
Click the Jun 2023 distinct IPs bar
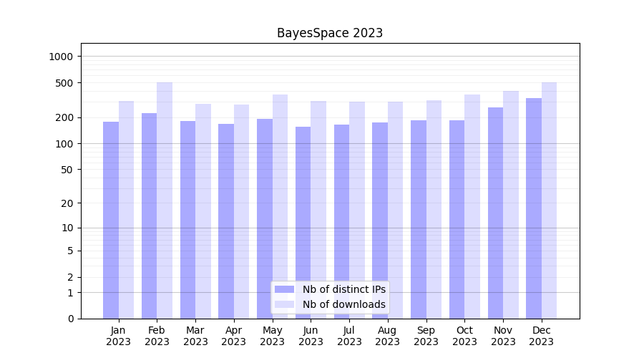tap(303, 222)
